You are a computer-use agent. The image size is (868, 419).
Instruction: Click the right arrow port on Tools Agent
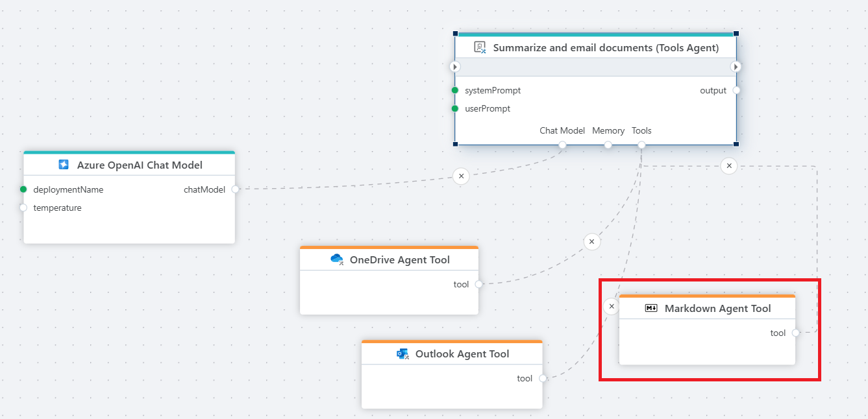pos(736,67)
